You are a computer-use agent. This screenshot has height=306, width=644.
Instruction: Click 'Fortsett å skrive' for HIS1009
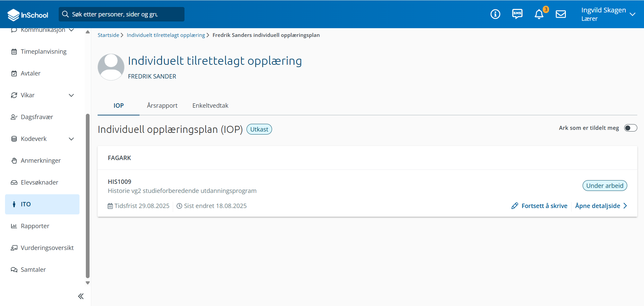click(x=539, y=206)
